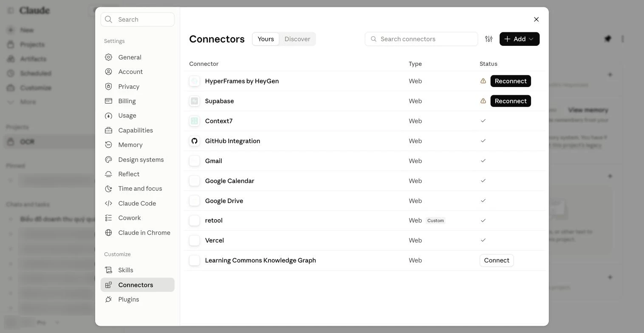The image size is (644, 333).
Task: Open the Vercel connector row
Action: point(364,240)
